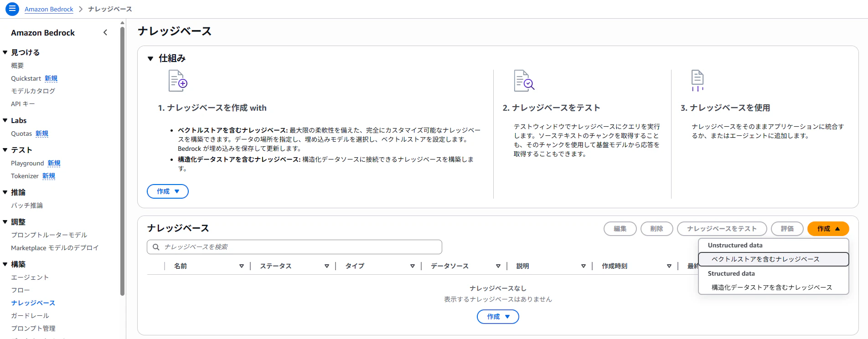Viewport: 868px width, 339px height.
Task: Open プロンプト管理 in the sidebar
Action: tap(33, 329)
